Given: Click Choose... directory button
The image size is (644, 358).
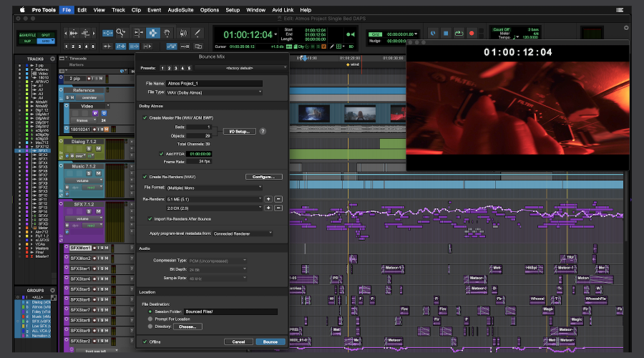Looking at the screenshot, I should [187, 326].
